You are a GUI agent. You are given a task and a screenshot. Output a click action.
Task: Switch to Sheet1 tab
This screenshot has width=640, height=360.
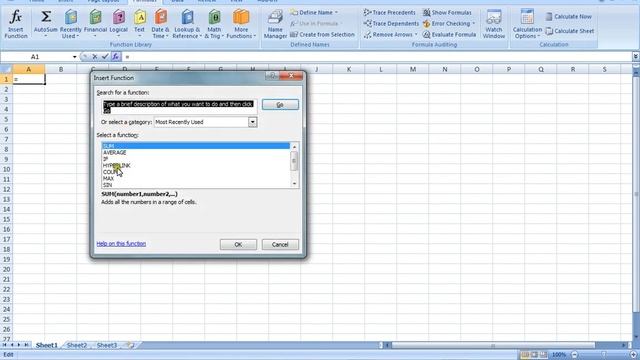[47, 345]
